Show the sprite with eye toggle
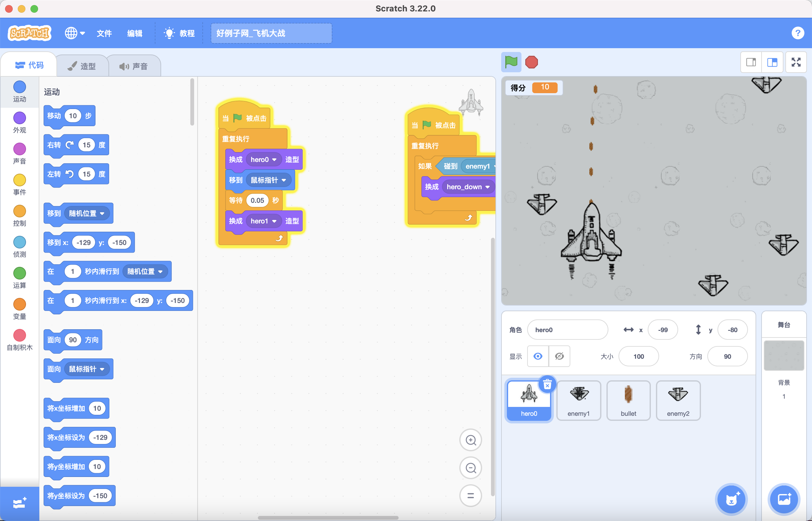This screenshot has height=521, width=812. click(538, 356)
